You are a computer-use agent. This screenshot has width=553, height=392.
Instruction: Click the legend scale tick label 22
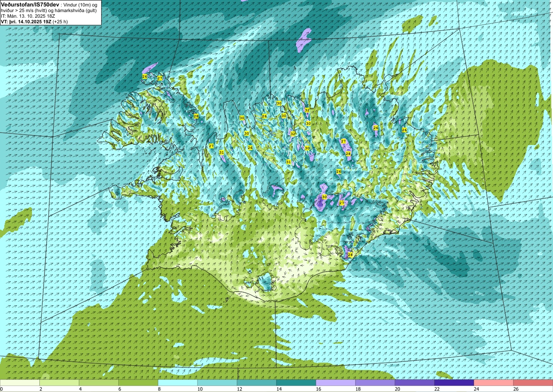(437, 389)
